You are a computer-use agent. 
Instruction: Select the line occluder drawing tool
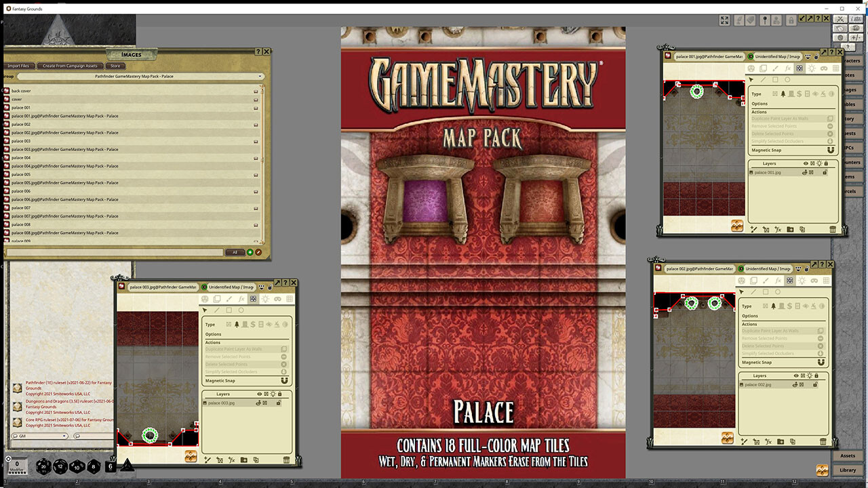point(763,79)
